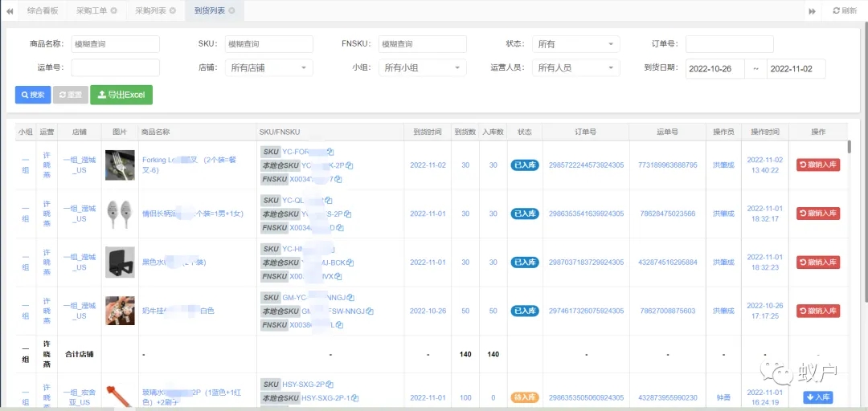Screen dimensions: 868x411
Task: Click the 商品名称 search field
Action: [x=115, y=44]
